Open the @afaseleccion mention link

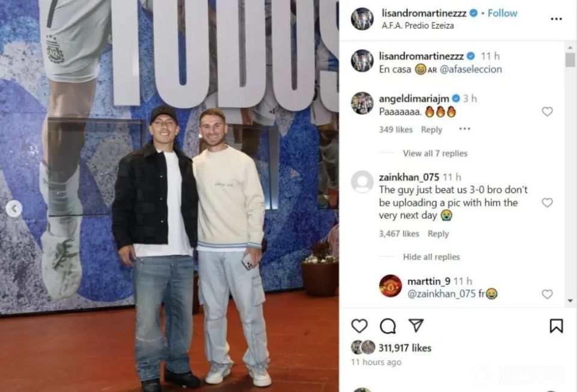pyautogui.click(x=471, y=69)
